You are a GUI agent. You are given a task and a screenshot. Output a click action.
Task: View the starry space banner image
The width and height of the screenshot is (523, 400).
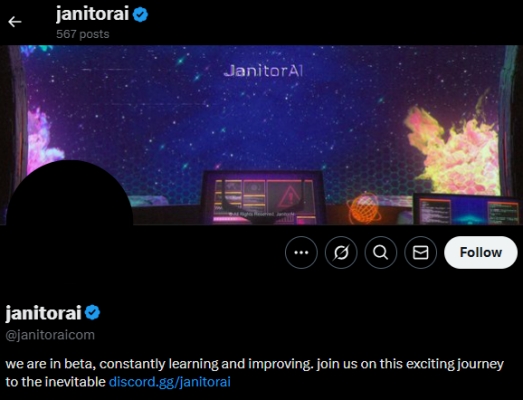point(262,135)
